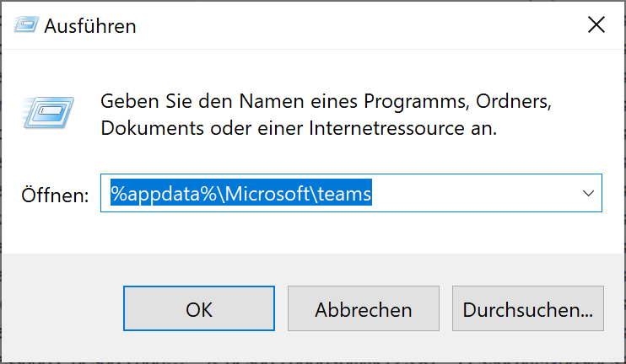
Task: Click white dialog area below Öffnen label
Action: coord(55,232)
